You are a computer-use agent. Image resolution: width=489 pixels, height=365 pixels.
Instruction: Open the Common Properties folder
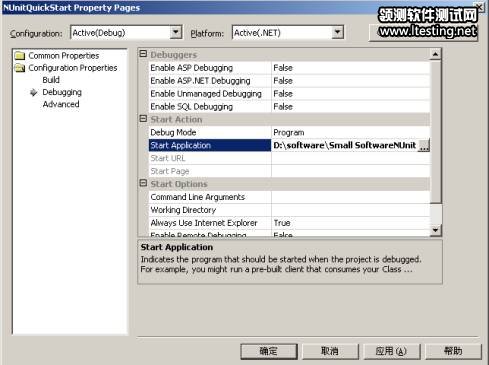[x=64, y=56]
